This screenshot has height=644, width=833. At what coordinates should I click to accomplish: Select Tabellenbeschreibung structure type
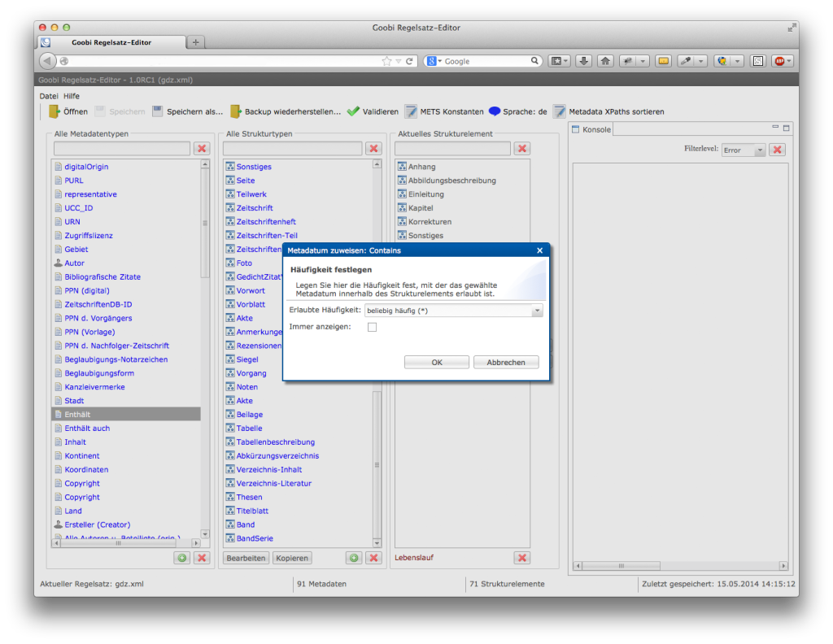[275, 442]
